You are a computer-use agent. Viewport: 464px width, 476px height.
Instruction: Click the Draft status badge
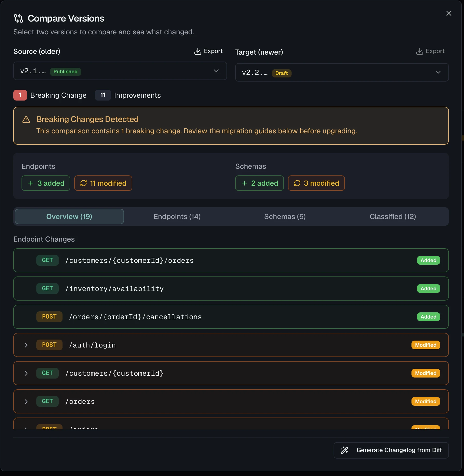click(x=281, y=73)
